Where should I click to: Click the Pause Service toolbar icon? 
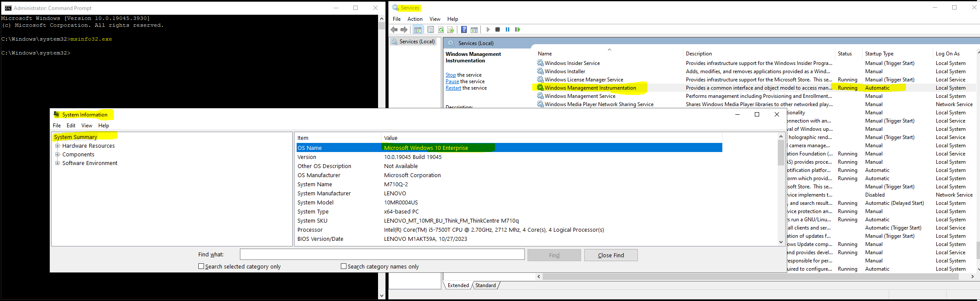[x=508, y=29]
